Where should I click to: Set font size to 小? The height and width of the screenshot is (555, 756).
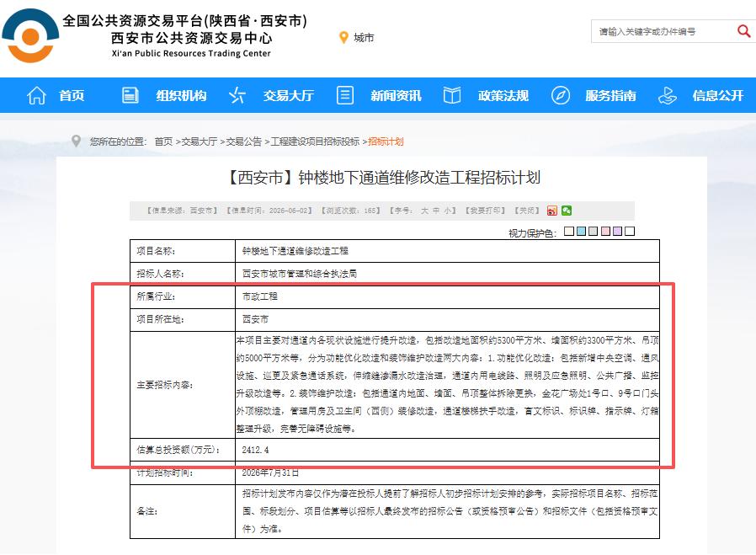447,211
